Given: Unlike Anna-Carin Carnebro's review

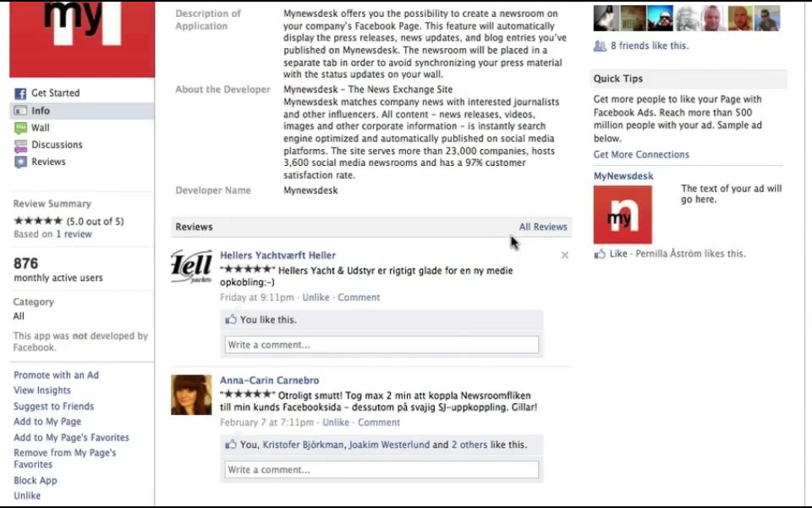Looking at the screenshot, I should 336,422.
